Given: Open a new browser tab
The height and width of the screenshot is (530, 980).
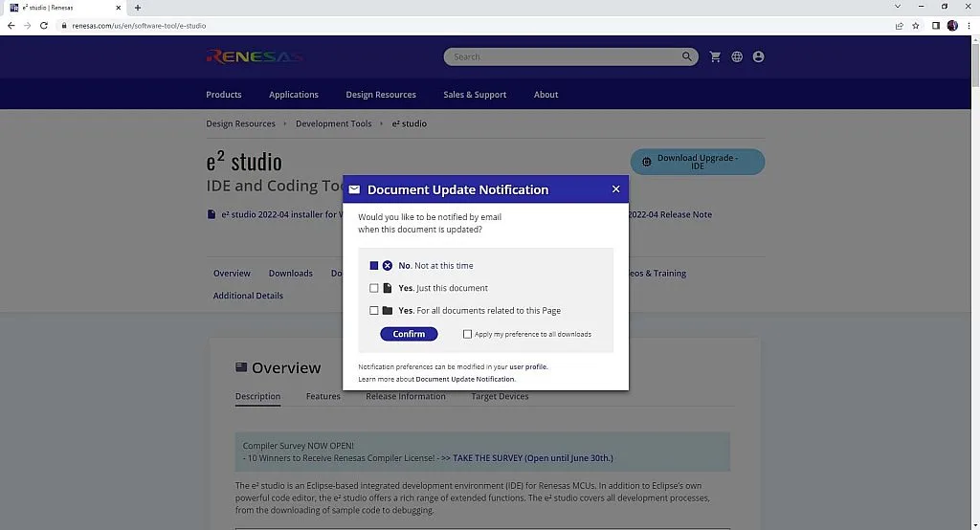Looking at the screenshot, I should (x=138, y=8).
